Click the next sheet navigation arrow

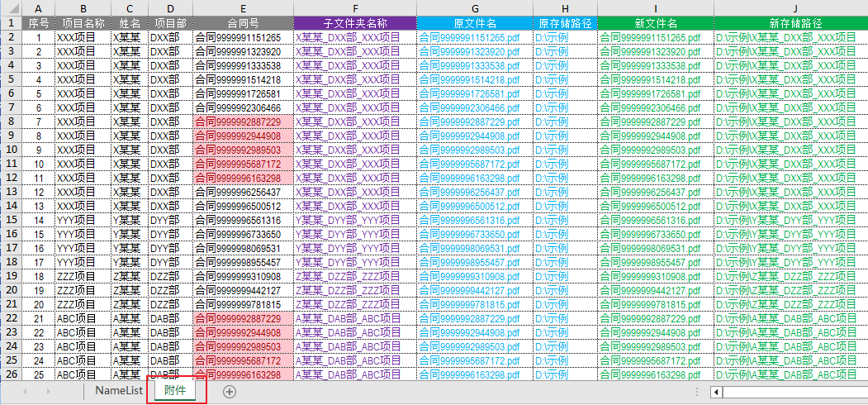[x=48, y=391]
